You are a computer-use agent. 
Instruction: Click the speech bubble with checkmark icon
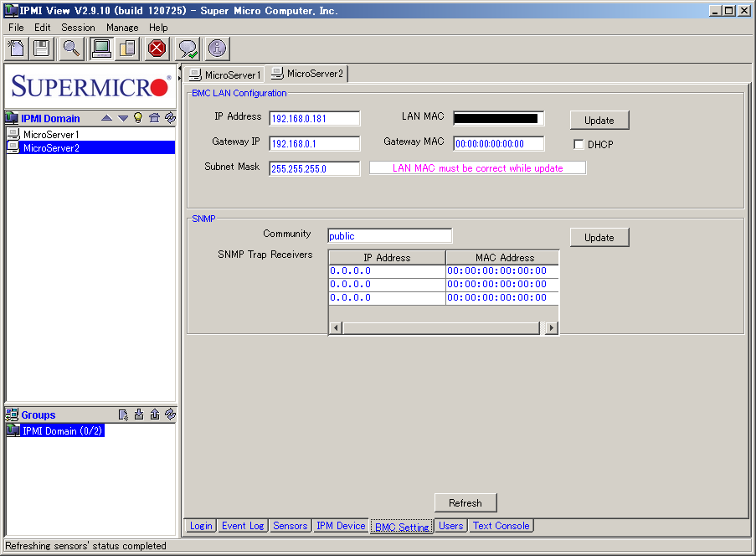coord(187,49)
